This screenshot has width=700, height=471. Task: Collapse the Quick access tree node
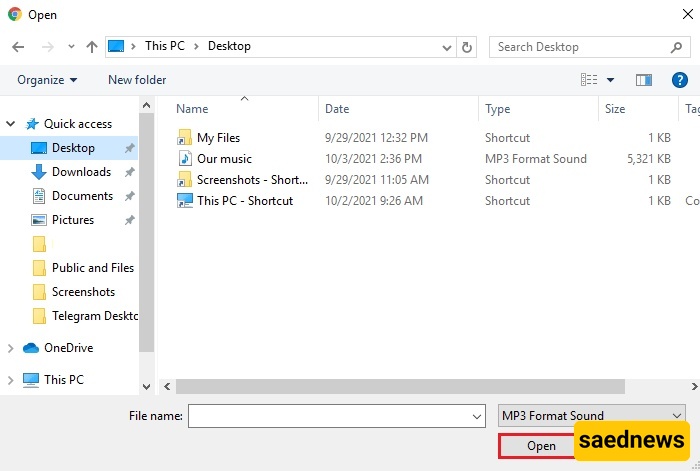(11, 124)
